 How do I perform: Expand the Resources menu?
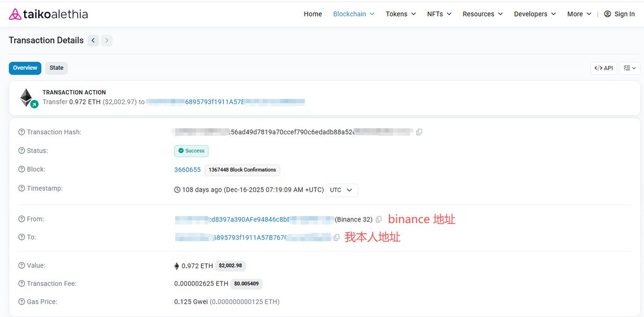click(482, 14)
